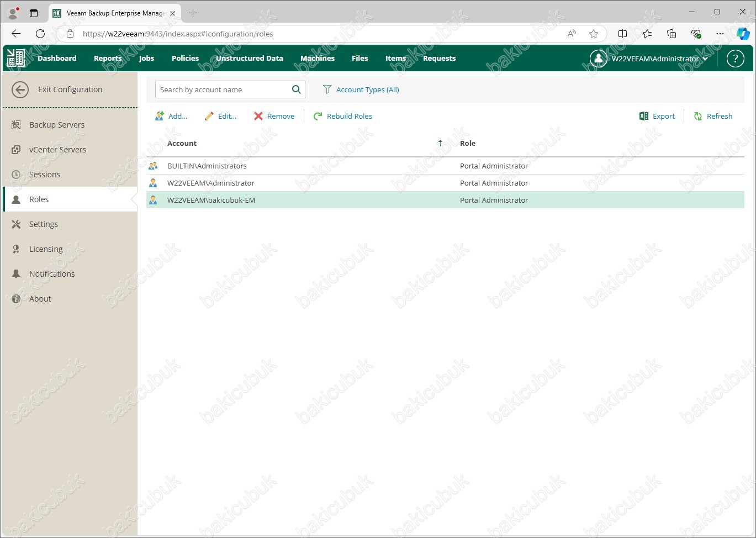This screenshot has width=756, height=538.
Task: Click the Veeam logo icon in header
Action: tap(15, 58)
